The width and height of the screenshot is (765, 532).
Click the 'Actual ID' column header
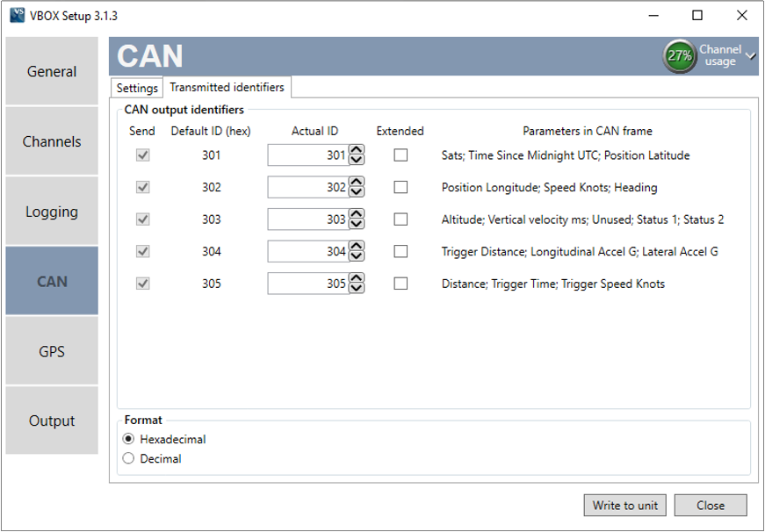(314, 131)
